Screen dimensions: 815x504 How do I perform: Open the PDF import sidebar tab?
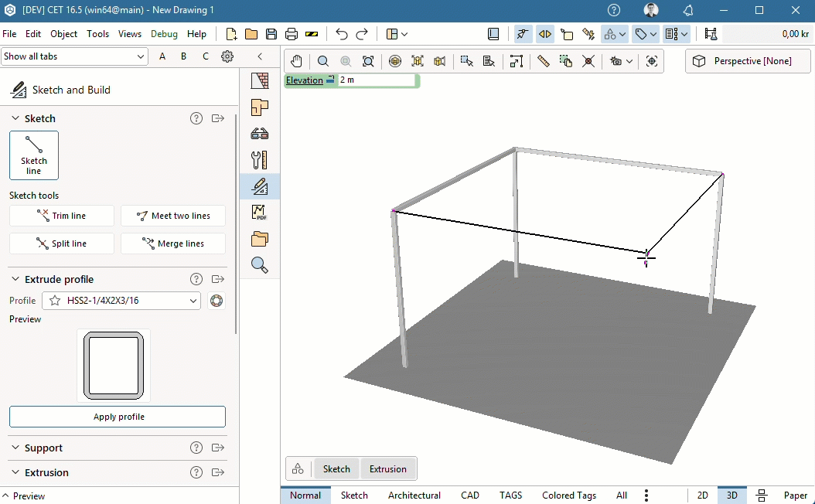pyautogui.click(x=259, y=213)
